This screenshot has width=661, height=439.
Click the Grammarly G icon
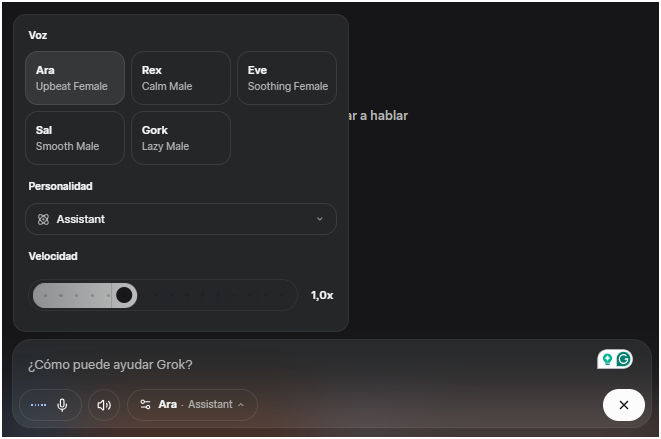pos(623,359)
